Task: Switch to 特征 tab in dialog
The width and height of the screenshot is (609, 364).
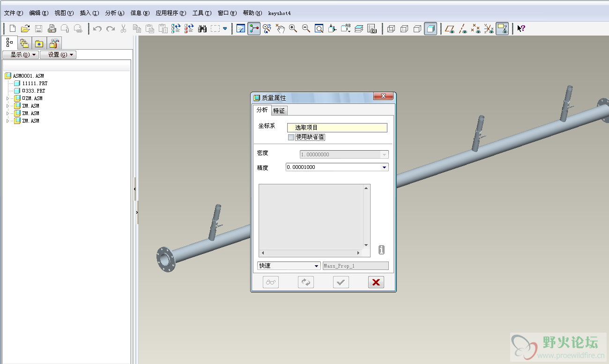Action: pyautogui.click(x=279, y=110)
